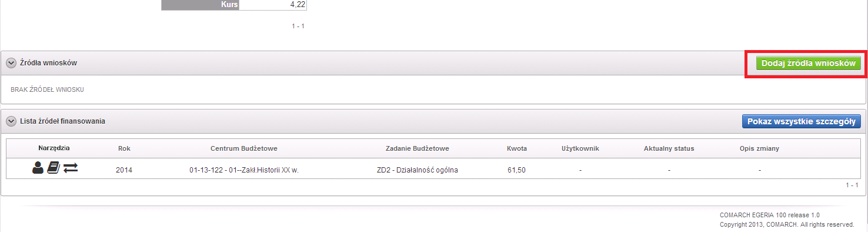This screenshot has width=868, height=232.
Task: Click the Kurs value field 4,22
Action: [x=273, y=5]
